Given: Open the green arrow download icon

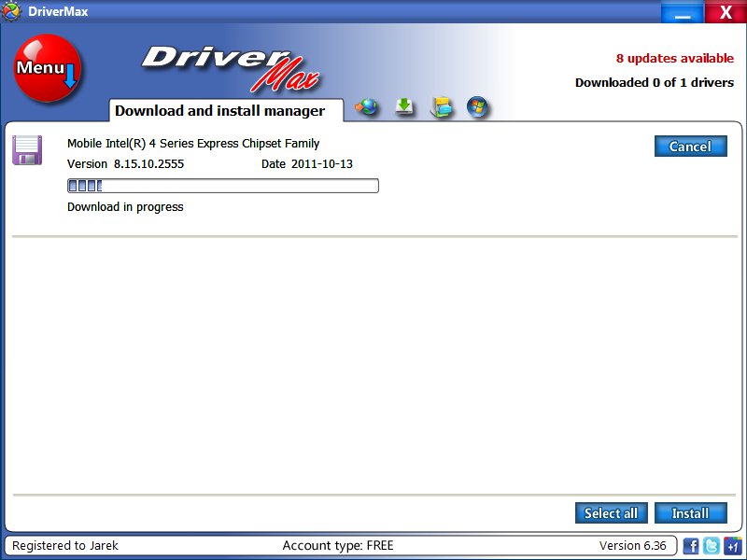Looking at the screenshot, I should click(404, 106).
